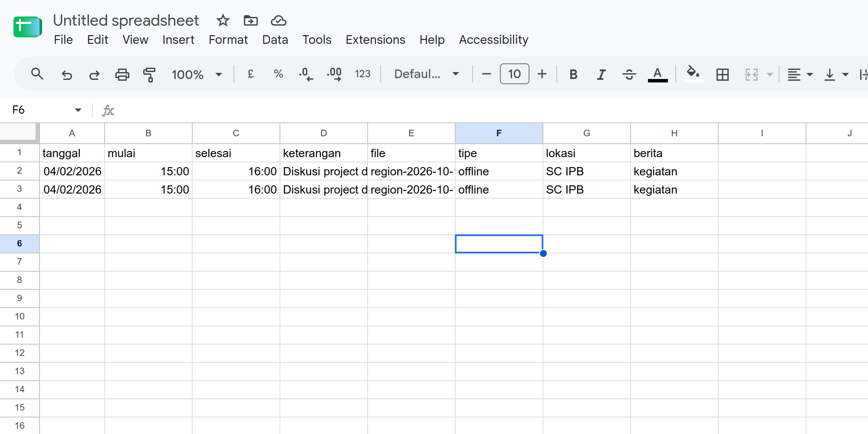This screenshot has height=434, width=868.
Task: Click the Strikethrough icon
Action: click(x=629, y=75)
